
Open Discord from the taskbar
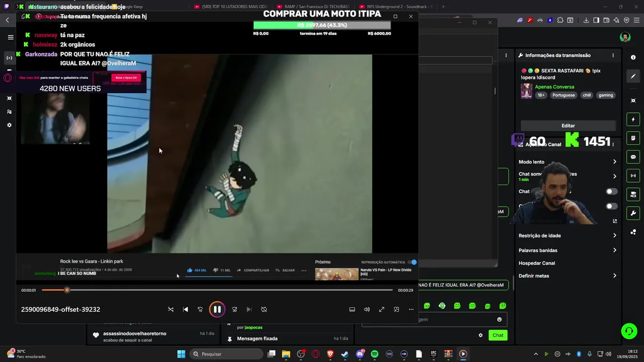360,354
